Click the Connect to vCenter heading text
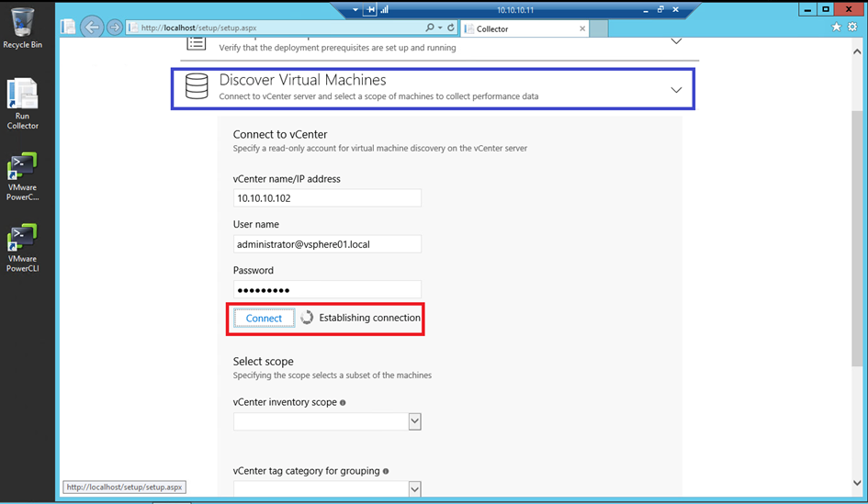The image size is (868, 504). 280,134
